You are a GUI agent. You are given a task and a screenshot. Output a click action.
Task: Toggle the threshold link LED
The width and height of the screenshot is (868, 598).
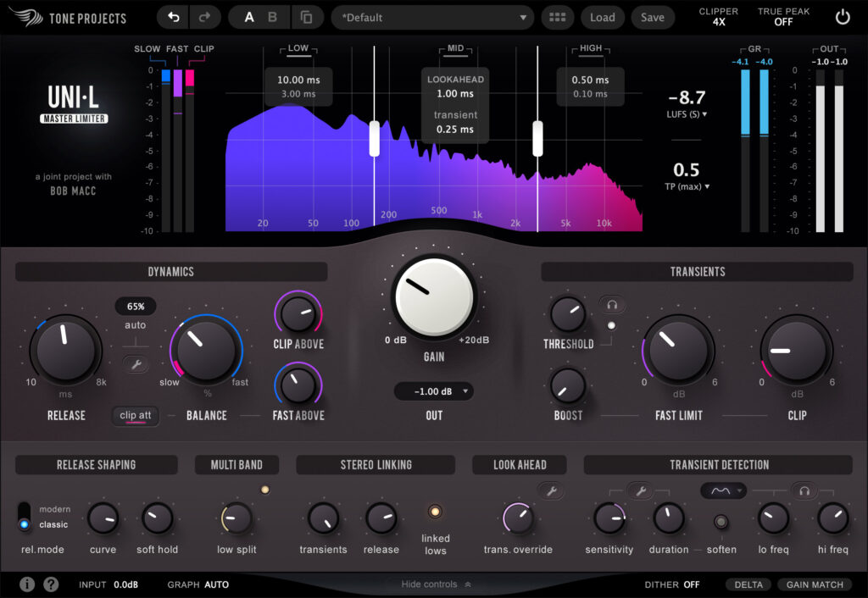click(x=611, y=325)
